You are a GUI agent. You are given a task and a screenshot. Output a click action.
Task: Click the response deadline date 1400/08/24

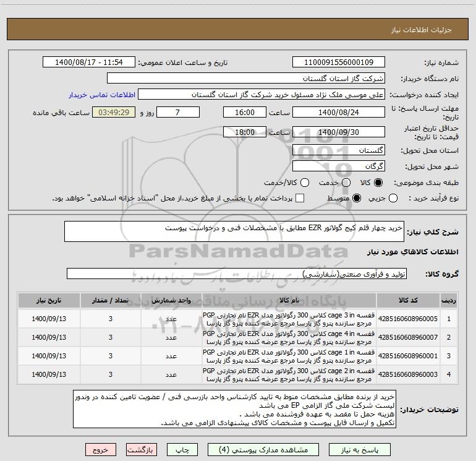339,112
